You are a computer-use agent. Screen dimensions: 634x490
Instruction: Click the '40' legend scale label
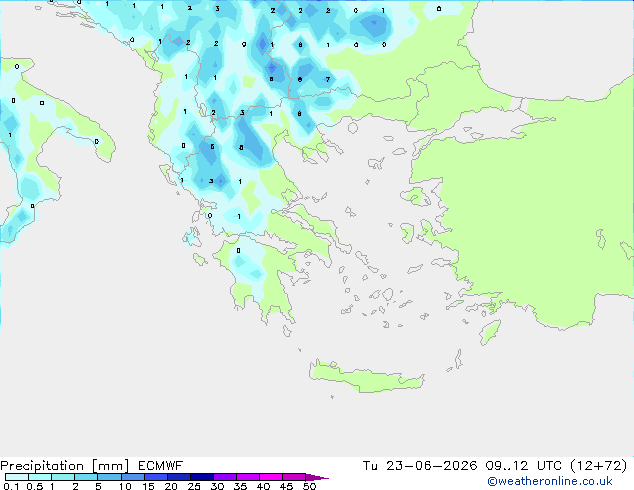263,486
